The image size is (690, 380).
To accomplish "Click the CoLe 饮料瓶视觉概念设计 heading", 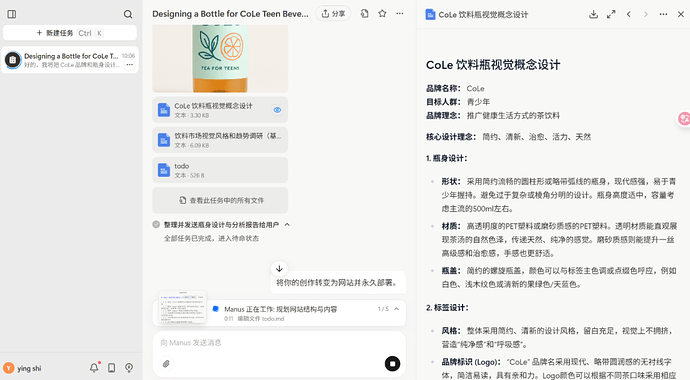I will [x=493, y=65].
